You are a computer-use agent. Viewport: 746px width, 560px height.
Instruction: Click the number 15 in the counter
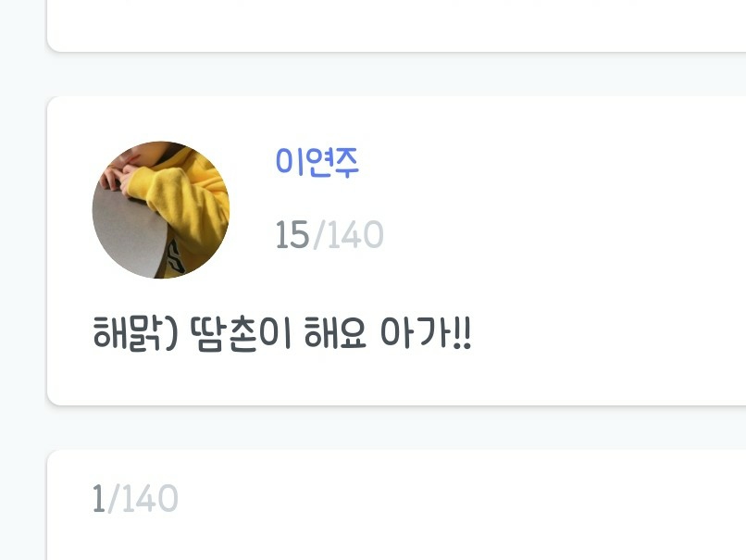point(292,234)
